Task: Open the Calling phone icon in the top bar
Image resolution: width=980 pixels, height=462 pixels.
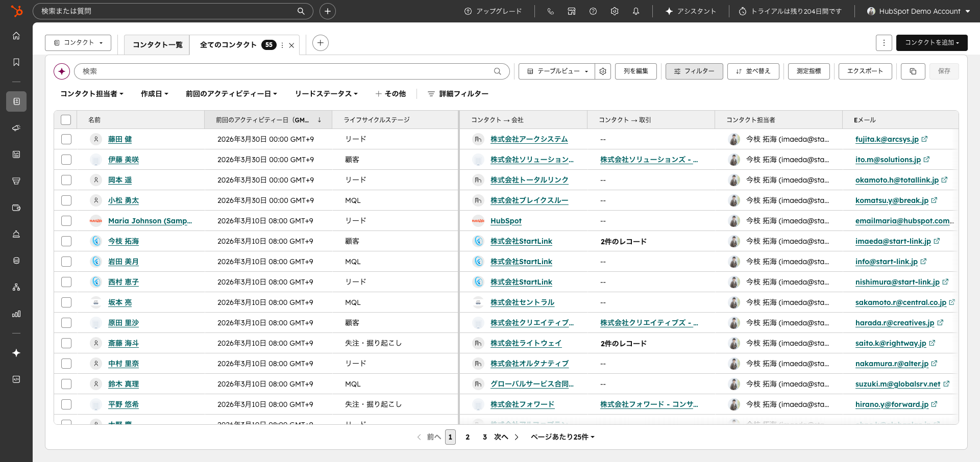Action: coord(551,11)
